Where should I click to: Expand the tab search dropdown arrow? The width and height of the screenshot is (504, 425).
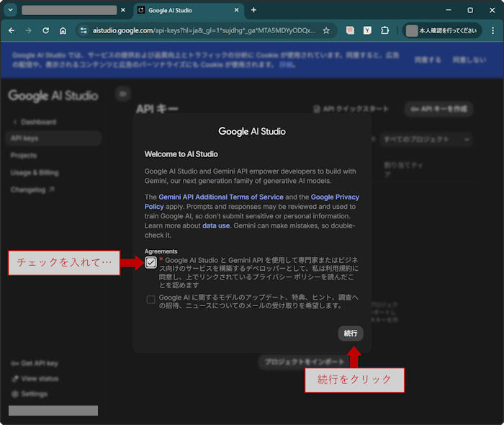pos(11,10)
